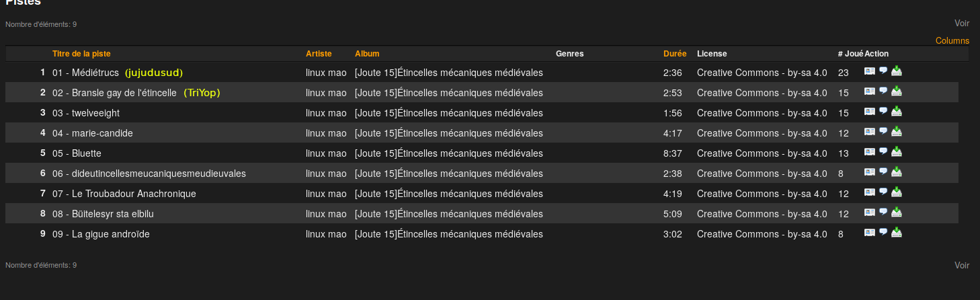Sort tracks by Artiste header

[x=319, y=54]
